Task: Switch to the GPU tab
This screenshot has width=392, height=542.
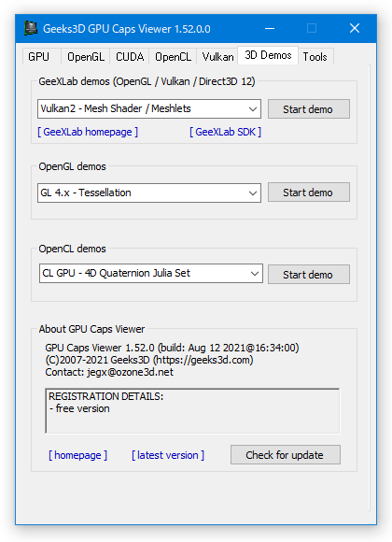Action: click(40, 57)
